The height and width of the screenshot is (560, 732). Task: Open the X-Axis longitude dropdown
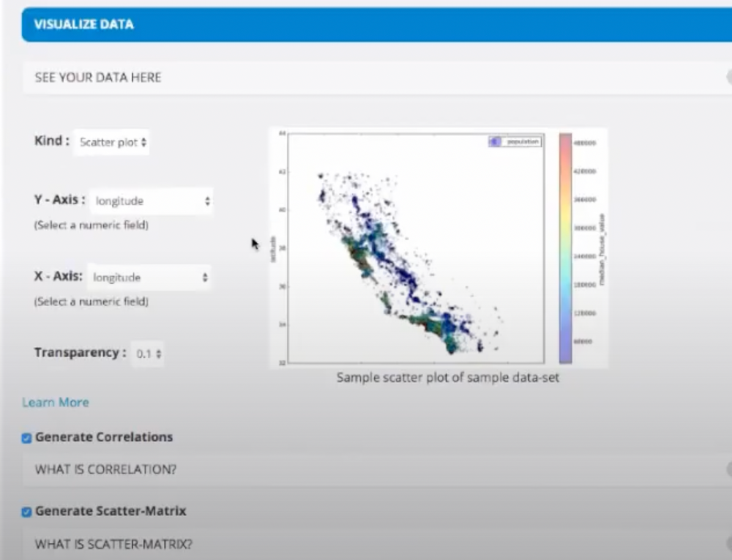pos(150,277)
